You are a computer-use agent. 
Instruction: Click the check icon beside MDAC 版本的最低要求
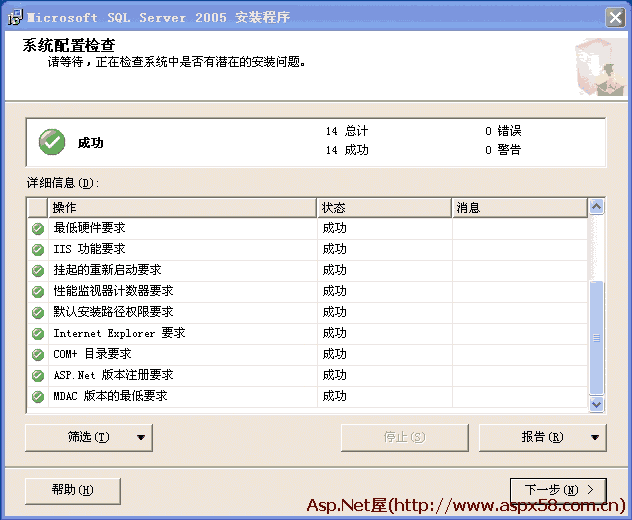pyautogui.click(x=38, y=396)
